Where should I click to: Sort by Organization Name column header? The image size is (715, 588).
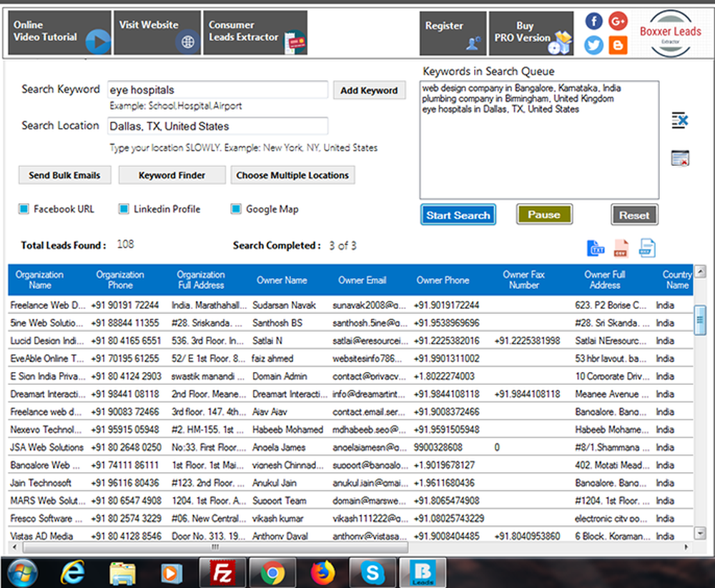click(39, 280)
